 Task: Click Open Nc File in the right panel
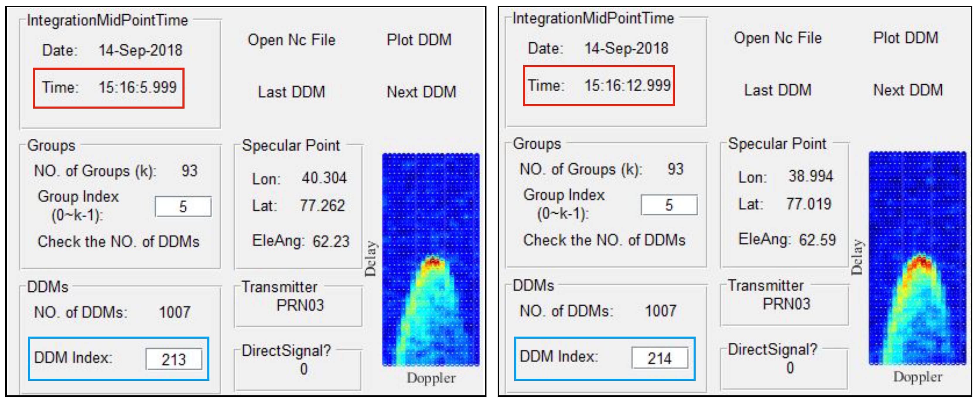tap(778, 38)
